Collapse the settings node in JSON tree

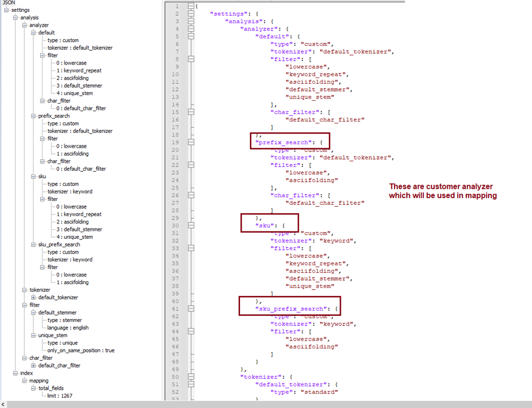pyautogui.click(x=7, y=10)
